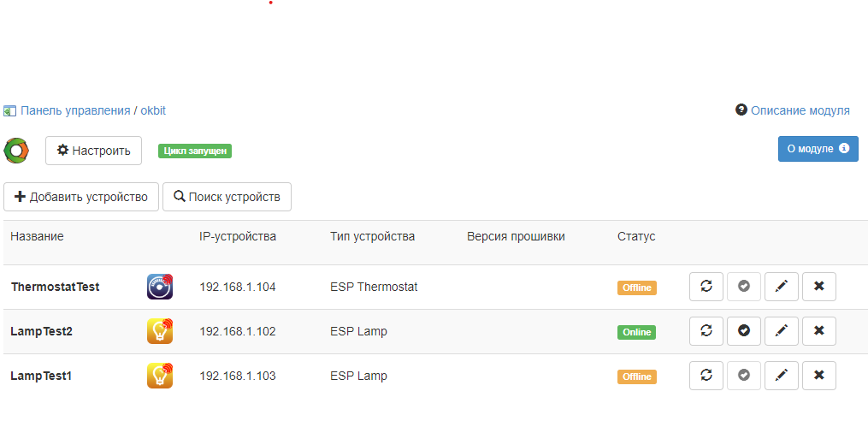The height and width of the screenshot is (421, 868).
Task: Follow the Панель управления breadcrumb link
Action: [75, 110]
